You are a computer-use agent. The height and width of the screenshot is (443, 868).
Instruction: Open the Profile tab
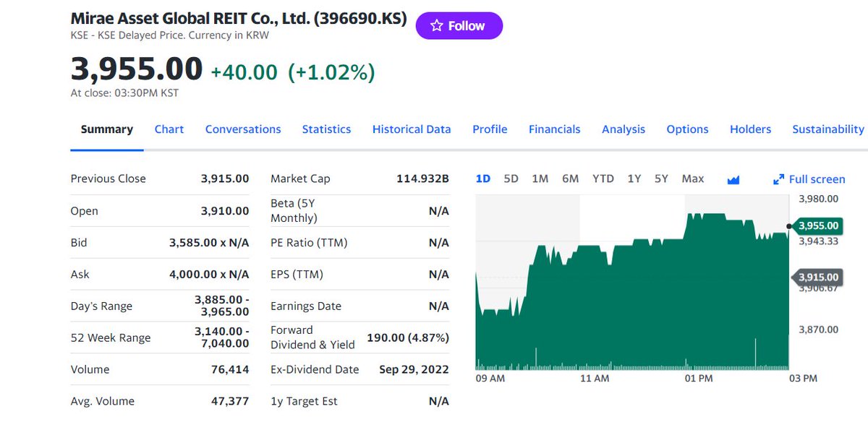click(490, 129)
